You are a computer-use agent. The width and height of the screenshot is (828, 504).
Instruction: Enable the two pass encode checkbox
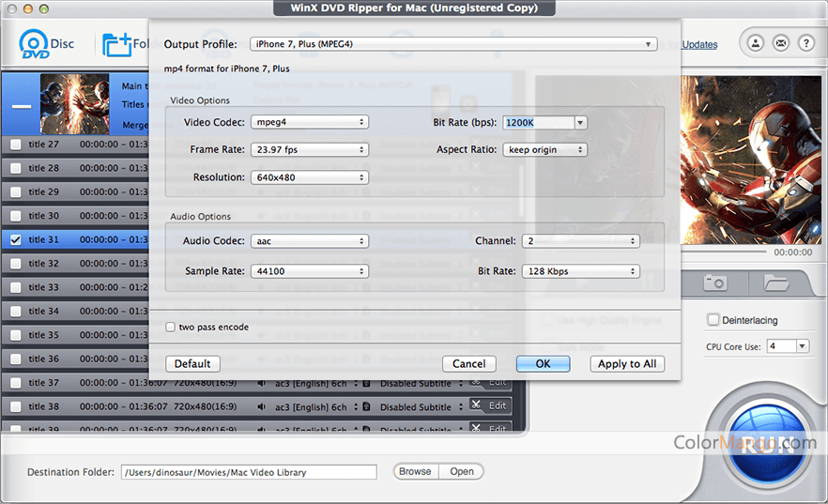coord(170,328)
